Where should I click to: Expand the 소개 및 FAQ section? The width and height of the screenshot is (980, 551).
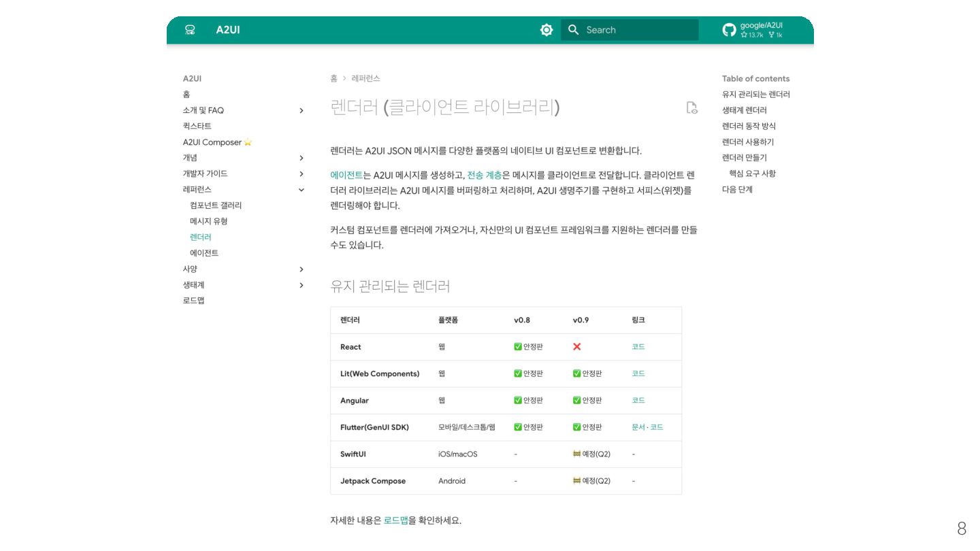pos(301,110)
